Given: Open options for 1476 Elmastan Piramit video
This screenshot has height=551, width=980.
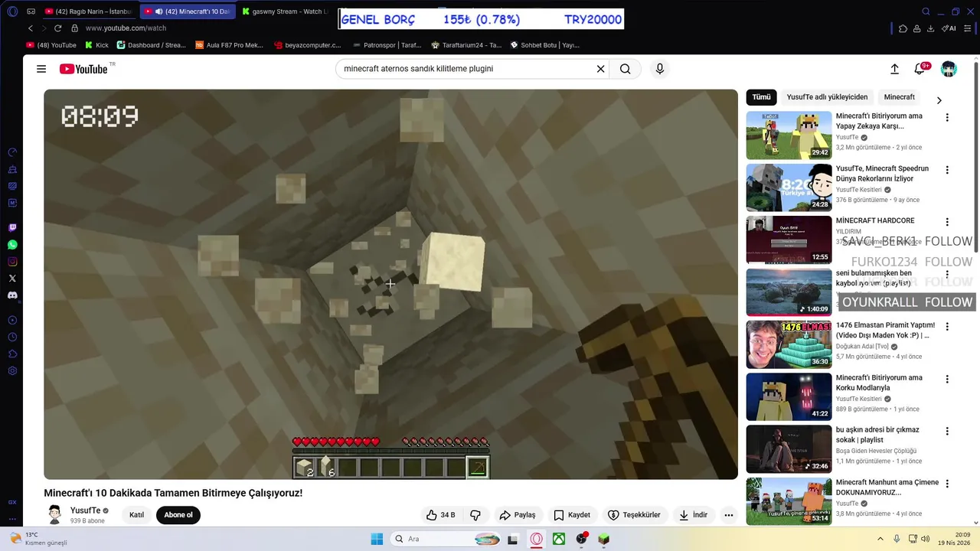Looking at the screenshot, I should pos(947,327).
